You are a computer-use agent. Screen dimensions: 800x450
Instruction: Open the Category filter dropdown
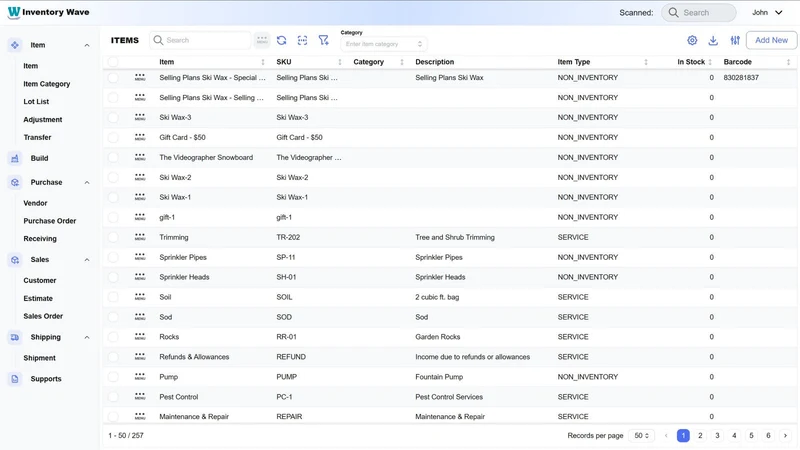384,44
